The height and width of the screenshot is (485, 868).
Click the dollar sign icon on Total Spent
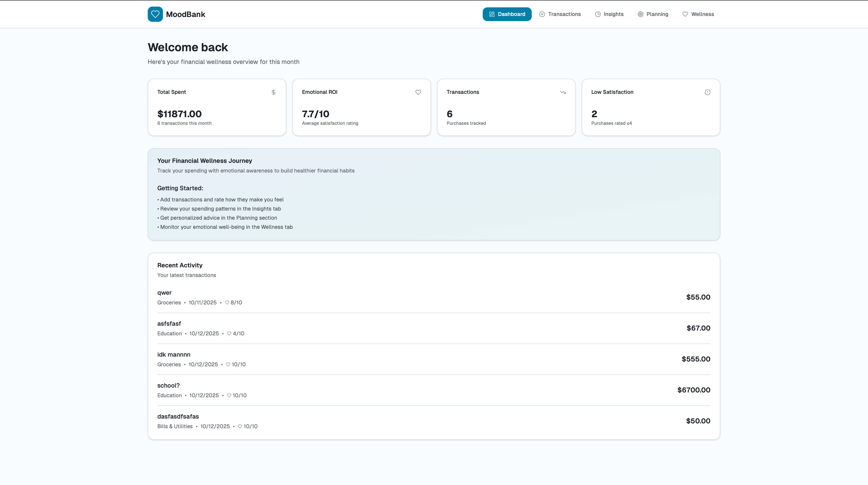[274, 92]
